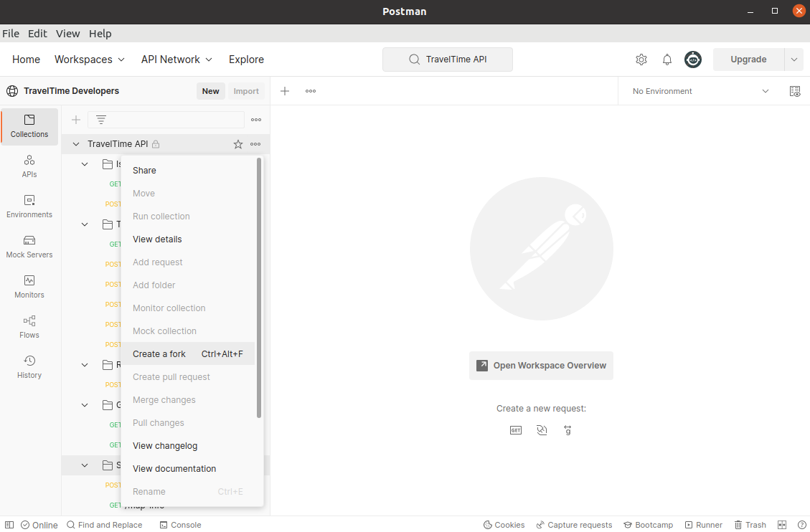The image size is (810, 532).
Task: Select the APIs sidebar icon
Action: (29, 166)
